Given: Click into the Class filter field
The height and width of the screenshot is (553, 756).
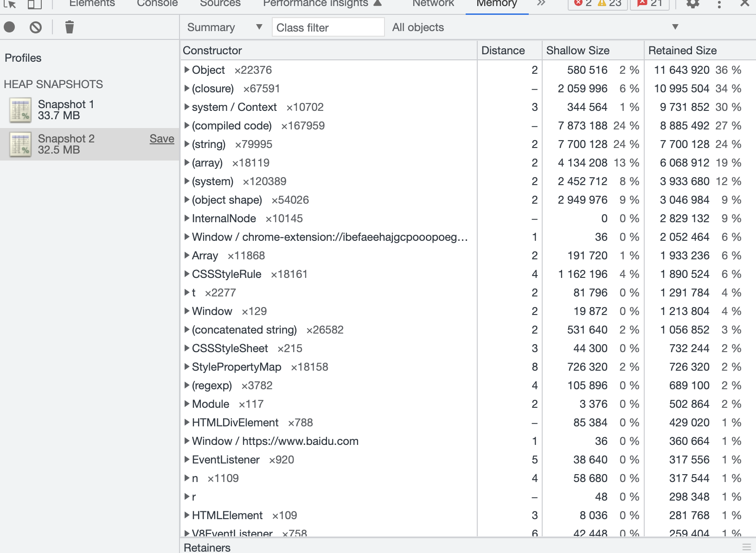Looking at the screenshot, I should coord(328,27).
